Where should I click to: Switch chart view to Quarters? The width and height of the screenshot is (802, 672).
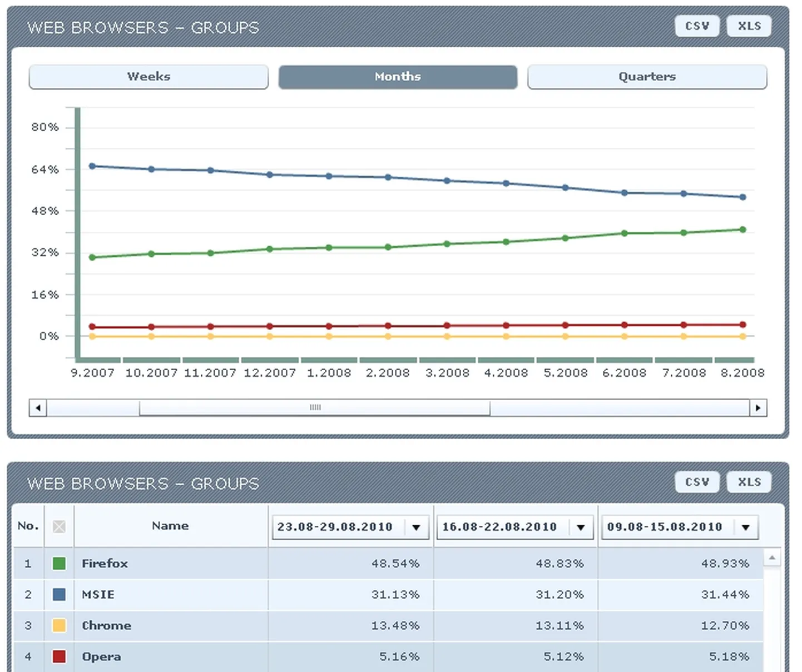coord(647,77)
